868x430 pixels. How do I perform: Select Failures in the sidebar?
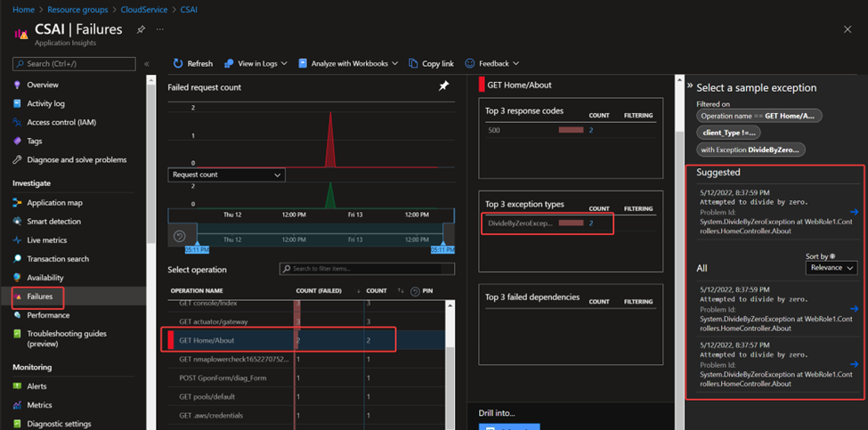point(40,296)
